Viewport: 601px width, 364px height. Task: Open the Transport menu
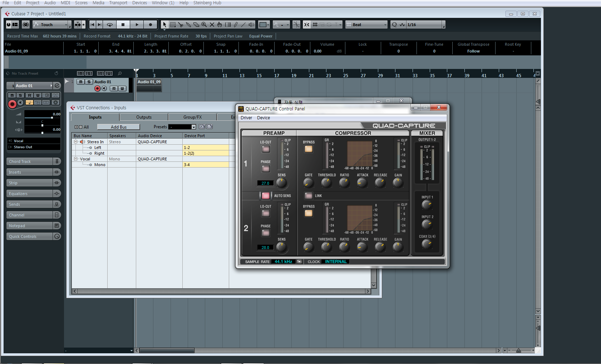118,3
